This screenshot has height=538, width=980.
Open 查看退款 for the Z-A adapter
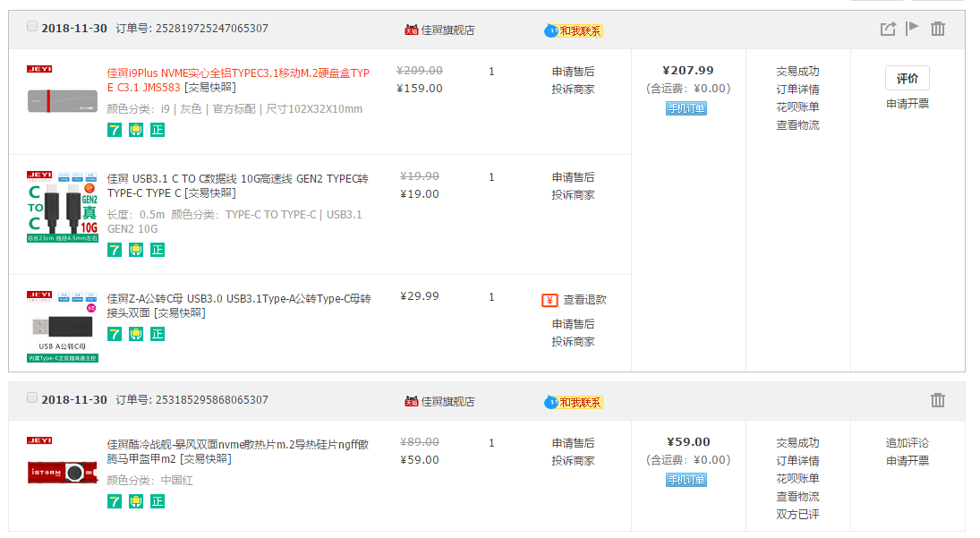[x=584, y=300]
